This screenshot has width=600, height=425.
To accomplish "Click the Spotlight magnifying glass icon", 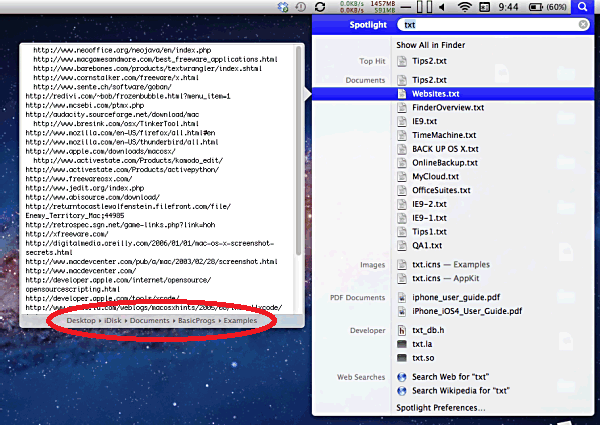I will coord(583,7).
